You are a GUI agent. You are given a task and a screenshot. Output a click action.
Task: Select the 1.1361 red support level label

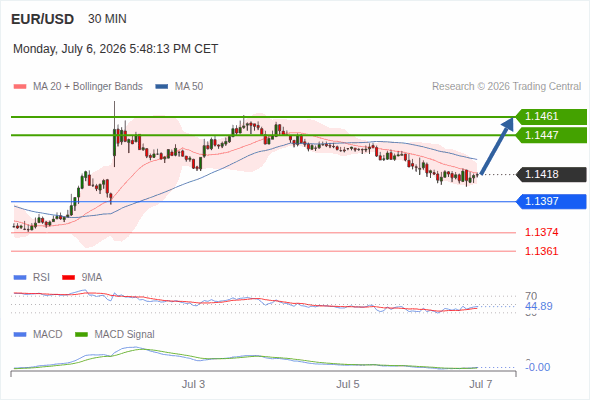(541, 251)
